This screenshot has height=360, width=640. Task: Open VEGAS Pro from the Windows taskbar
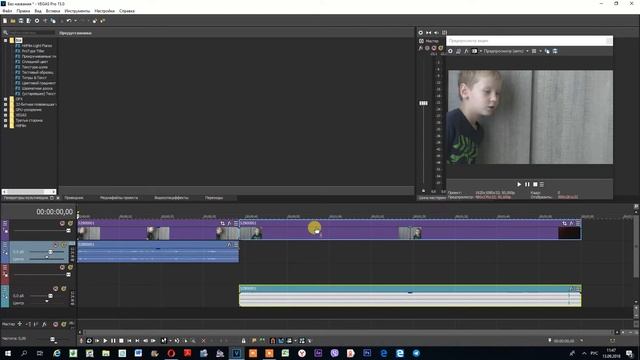coord(236,353)
